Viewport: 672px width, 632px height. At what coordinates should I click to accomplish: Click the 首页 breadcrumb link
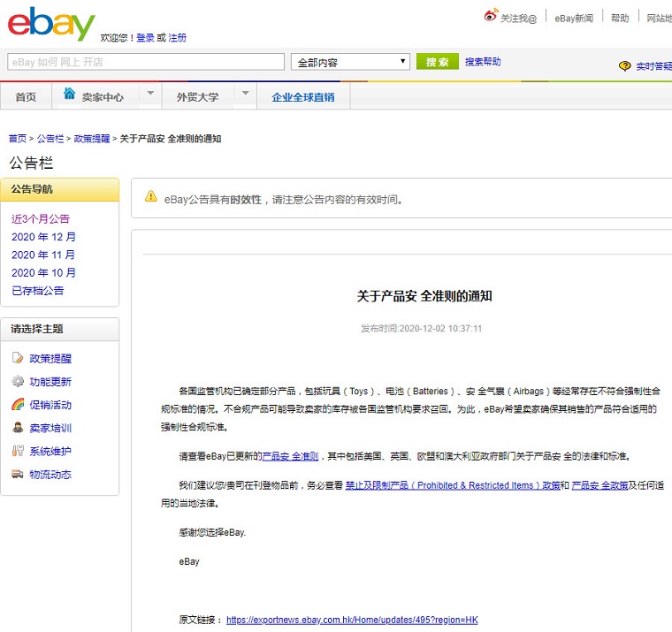(x=18, y=139)
